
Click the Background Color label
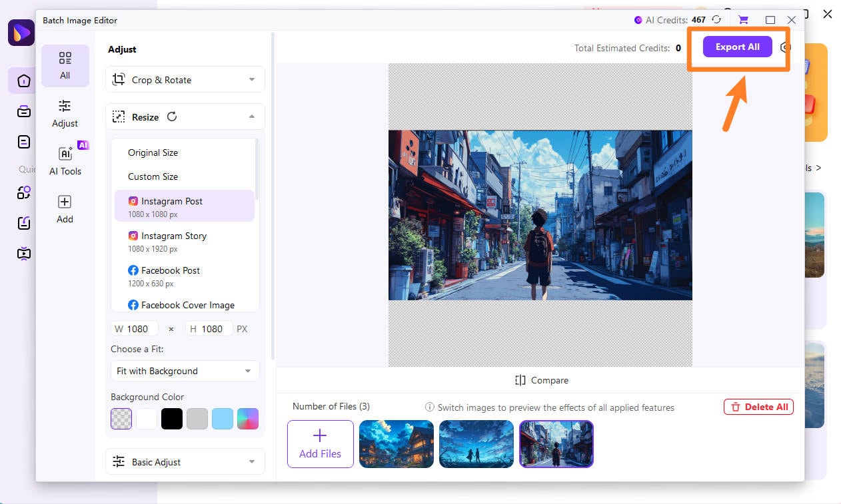click(147, 397)
